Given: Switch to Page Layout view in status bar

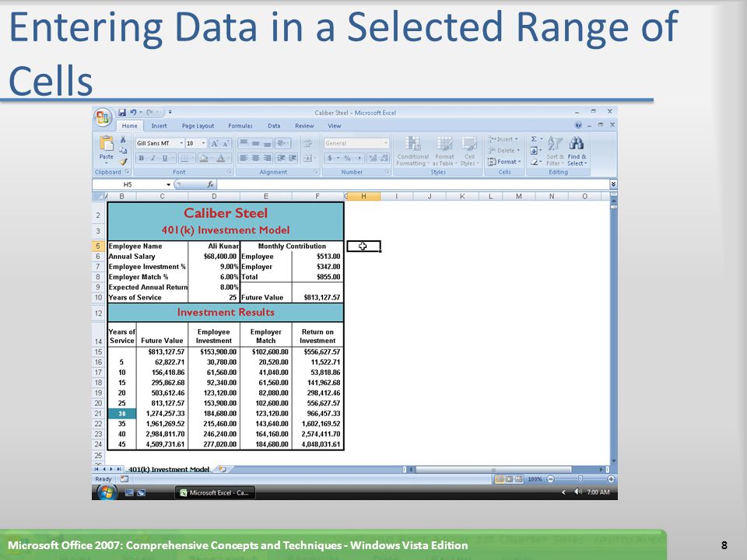Looking at the screenshot, I should tap(509, 479).
